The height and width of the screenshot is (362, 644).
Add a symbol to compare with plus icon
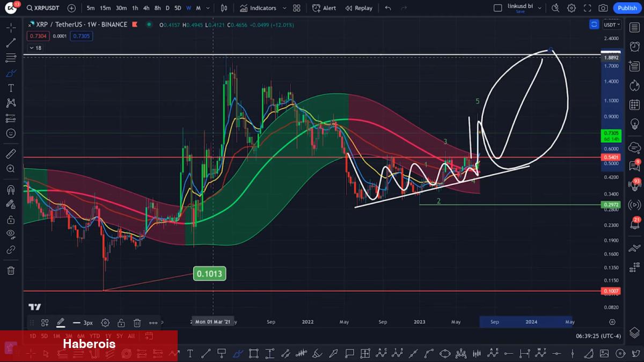(x=71, y=8)
